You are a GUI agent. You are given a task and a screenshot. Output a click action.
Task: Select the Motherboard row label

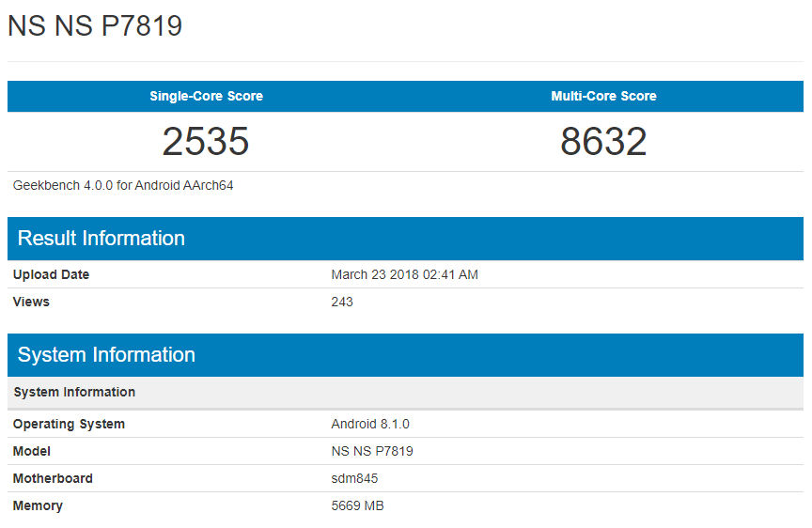point(53,479)
